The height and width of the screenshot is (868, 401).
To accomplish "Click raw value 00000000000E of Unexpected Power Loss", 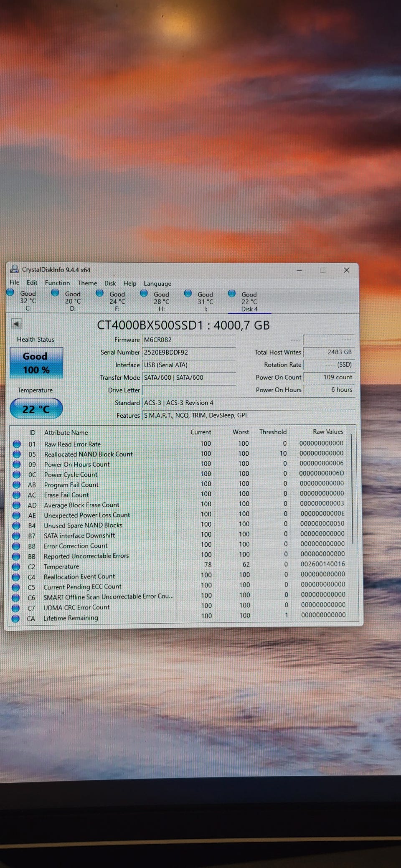I will click(322, 513).
